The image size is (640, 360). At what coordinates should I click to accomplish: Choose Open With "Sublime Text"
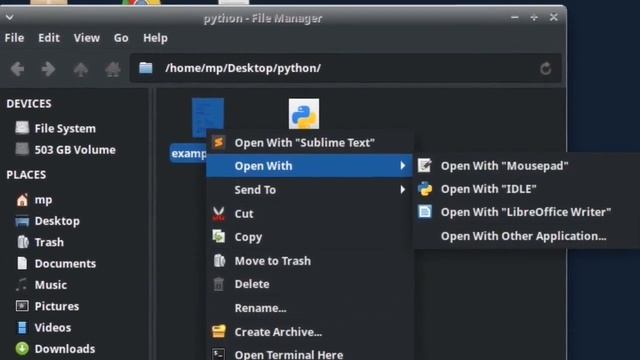(x=310, y=142)
